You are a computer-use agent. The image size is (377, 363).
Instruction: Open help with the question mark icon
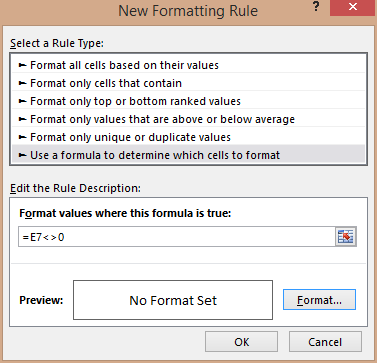(x=316, y=7)
